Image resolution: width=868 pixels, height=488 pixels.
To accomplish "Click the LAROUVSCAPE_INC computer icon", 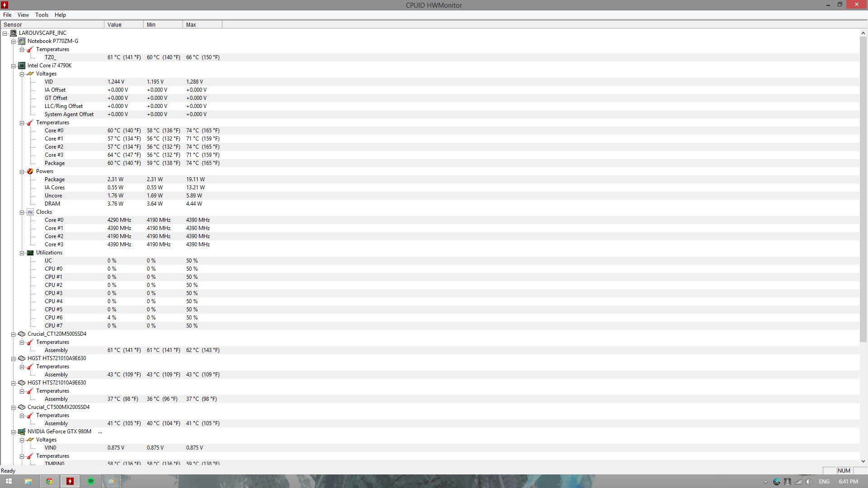I will pos(13,33).
